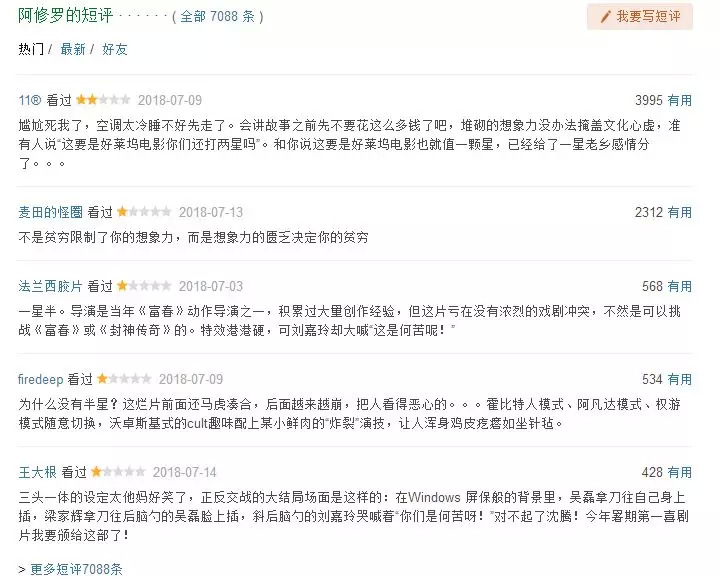The image size is (721, 579).
Task: Open user firedeep's profile
Action: (42, 379)
